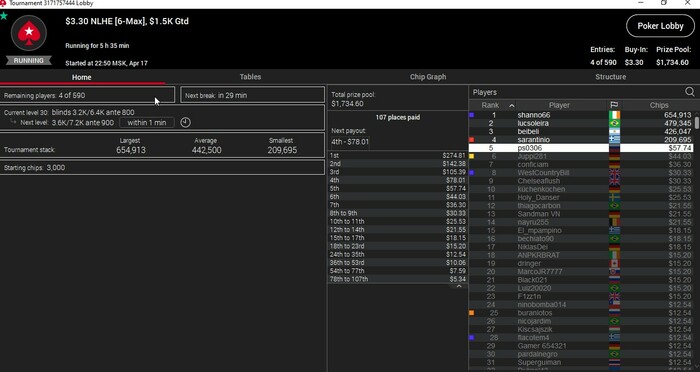Select player Superguiman row
Screen dimensions: 700x372
tap(581, 362)
